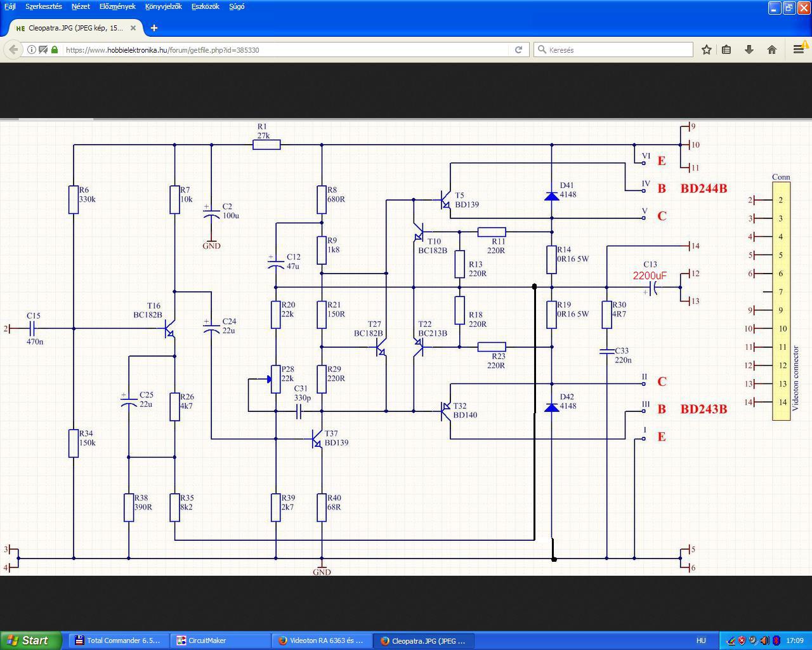This screenshot has width=812, height=650.
Task: Click the BD244B label on the schematic
Action: pyautogui.click(x=704, y=189)
